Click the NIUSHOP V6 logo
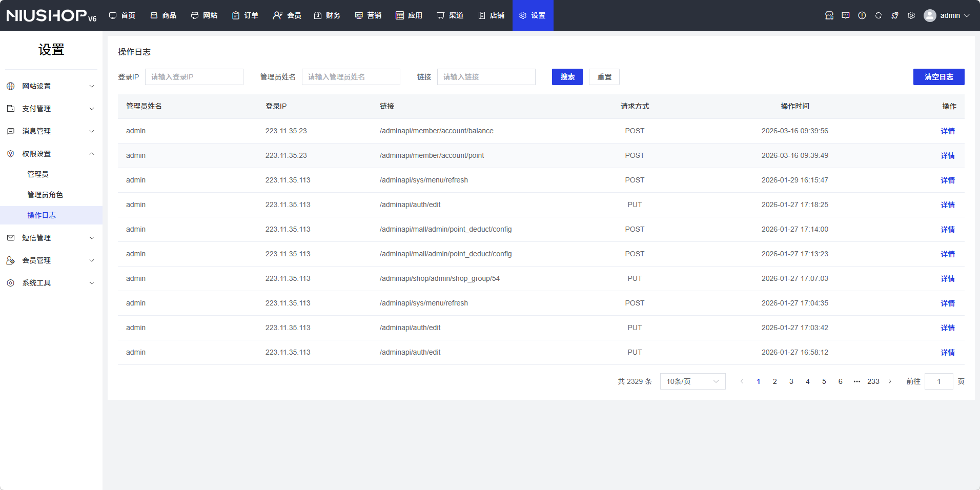The height and width of the screenshot is (490, 980). click(x=51, y=15)
